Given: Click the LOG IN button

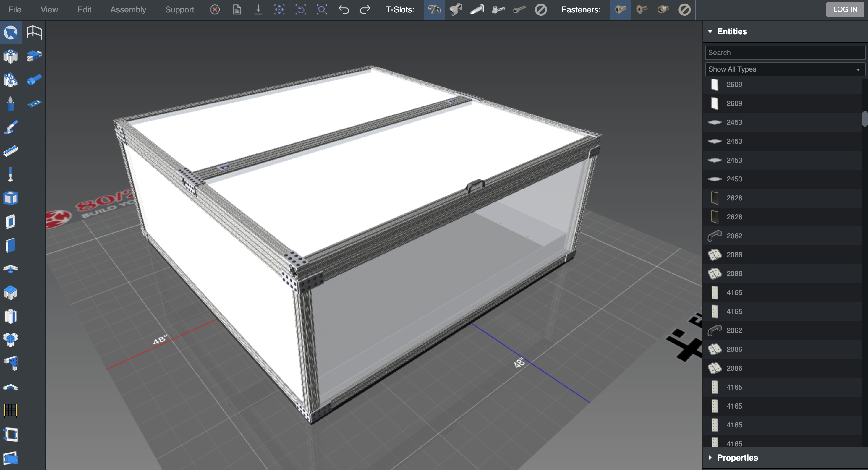Looking at the screenshot, I should pos(845,9).
